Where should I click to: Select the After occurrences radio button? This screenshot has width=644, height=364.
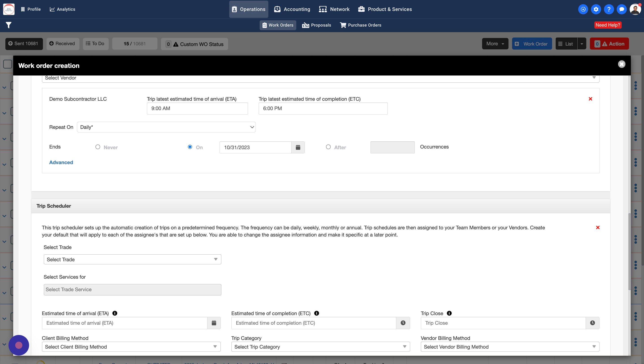pos(328,147)
